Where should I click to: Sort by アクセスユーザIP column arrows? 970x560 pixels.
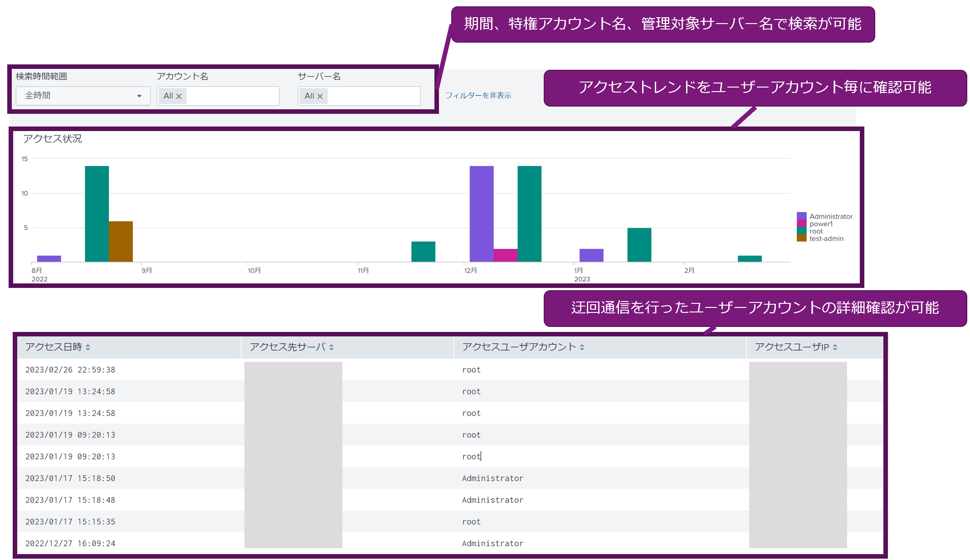835,347
